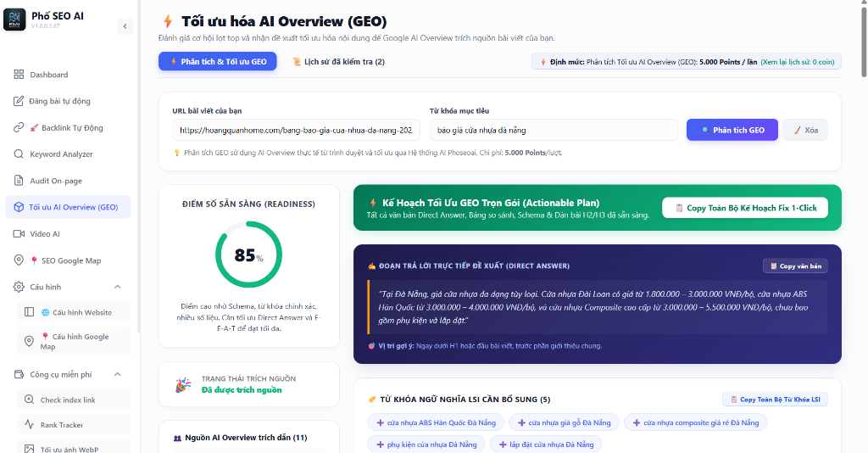Open Đăng bài tự động menu item
This screenshot has width=868, height=453.
pyautogui.click(x=68, y=101)
